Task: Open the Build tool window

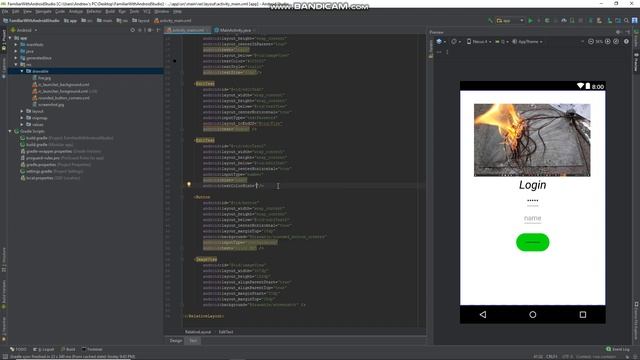Action: click(x=68, y=349)
